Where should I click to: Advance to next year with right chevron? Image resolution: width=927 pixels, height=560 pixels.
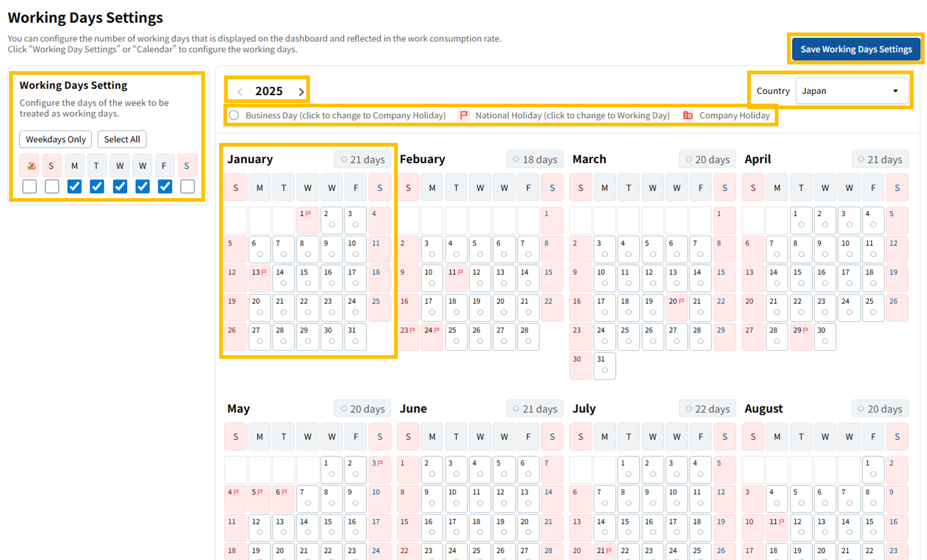301,92
